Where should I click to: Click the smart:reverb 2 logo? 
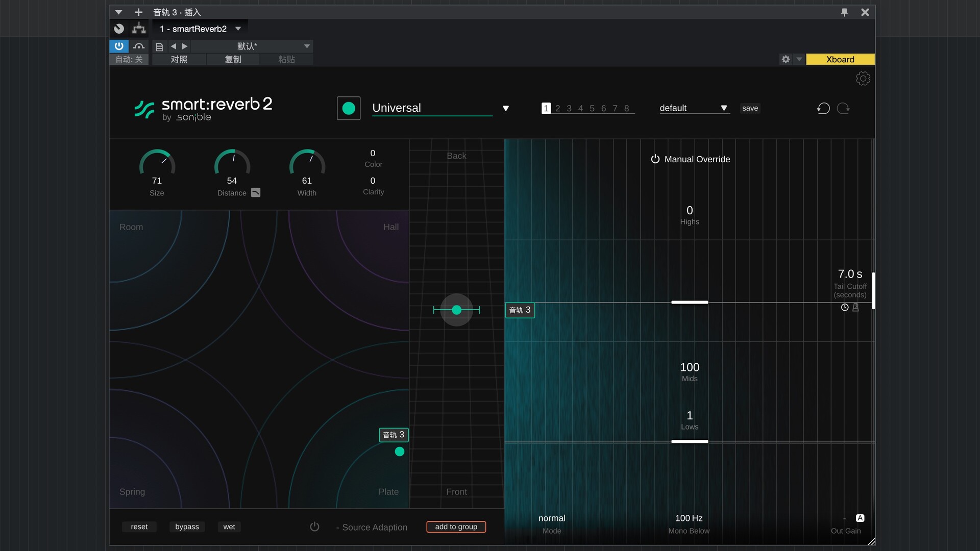click(203, 109)
